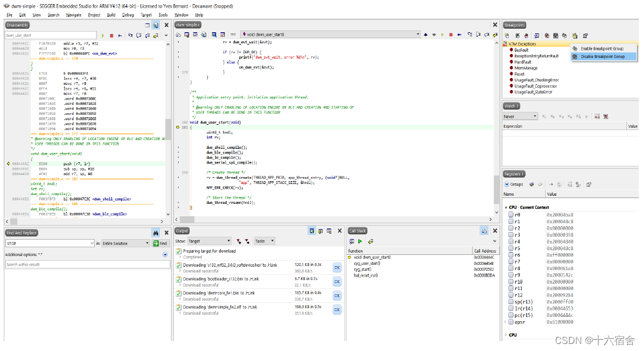Check the sp(r13) register checkbox
The image size is (644, 351).
(x=511, y=302)
